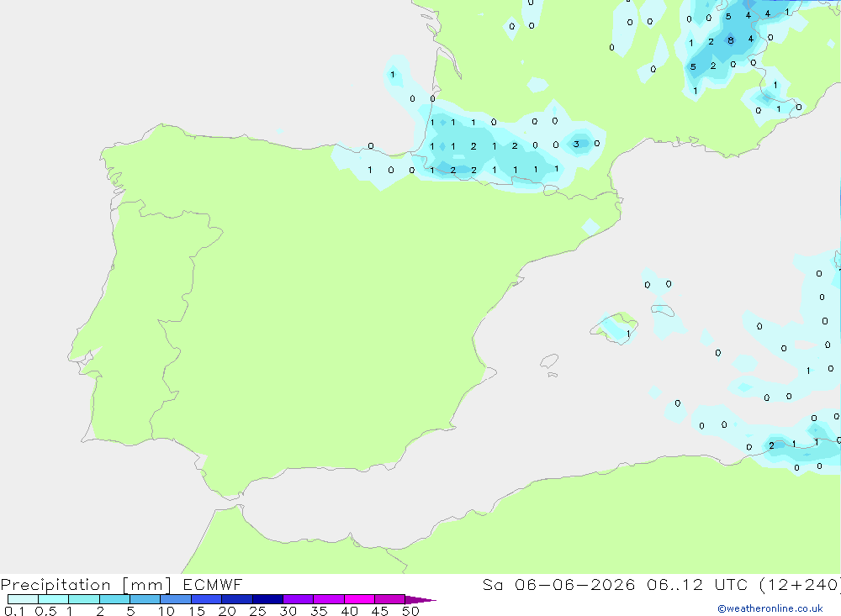Click the legend label "50"
The image size is (841, 616).
pos(410,611)
